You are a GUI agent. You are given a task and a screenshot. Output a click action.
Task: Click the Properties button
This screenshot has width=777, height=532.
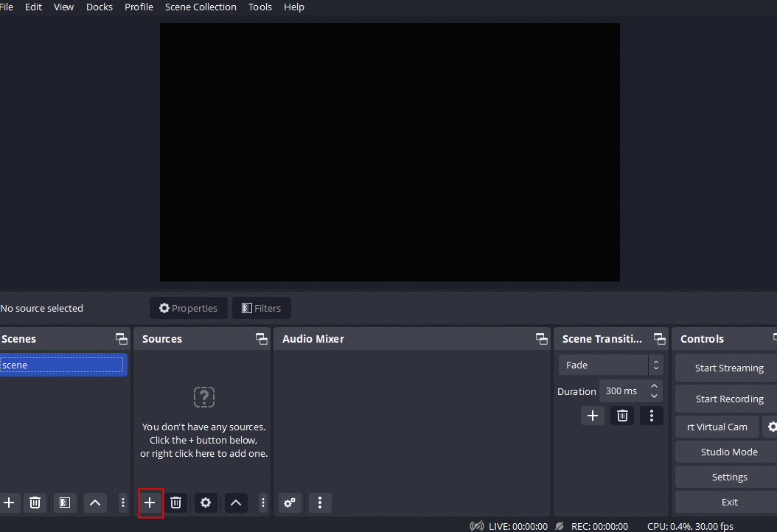coord(188,308)
